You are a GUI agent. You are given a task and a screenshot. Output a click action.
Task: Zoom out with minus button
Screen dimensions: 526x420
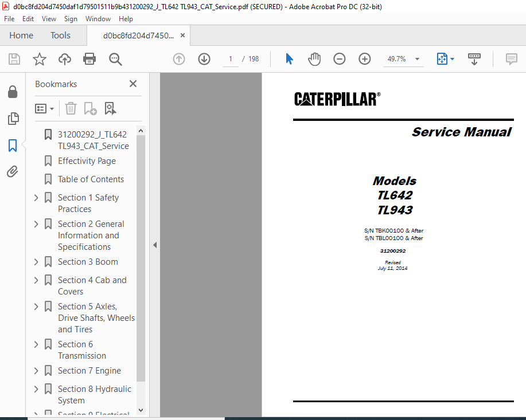pyautogui.click(x=339, y=59)
